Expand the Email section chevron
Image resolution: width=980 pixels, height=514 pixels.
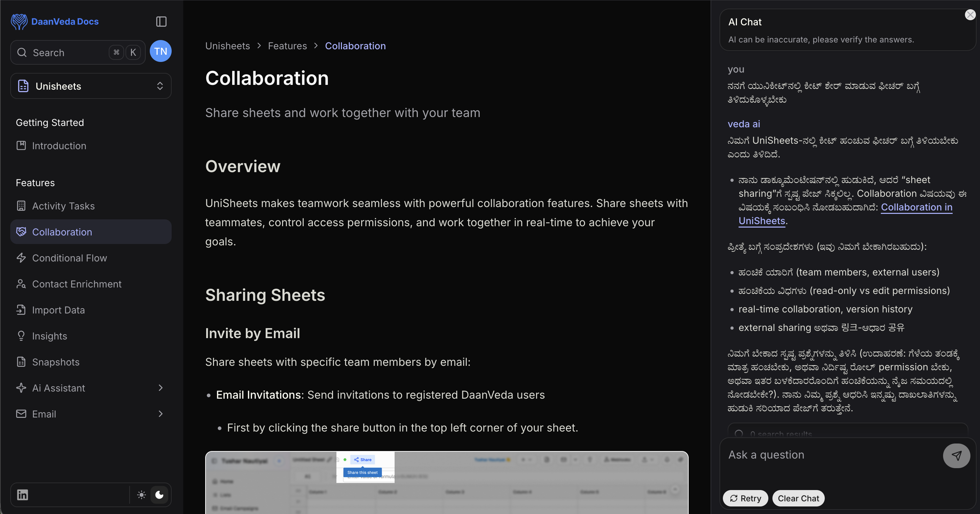click(161, 414)
